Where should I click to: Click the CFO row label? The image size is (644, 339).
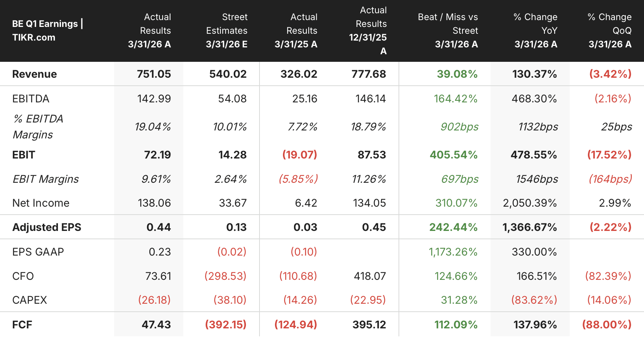click(23, 276)
